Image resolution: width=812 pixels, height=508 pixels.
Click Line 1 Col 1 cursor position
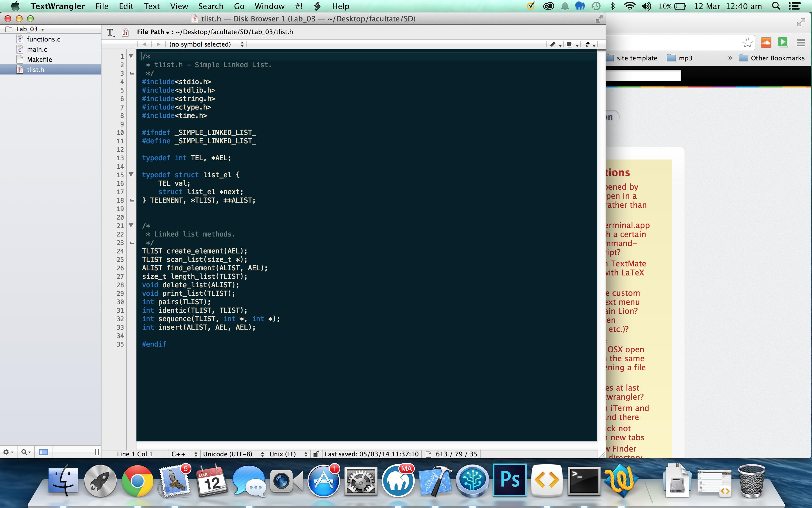pos(135,454)
